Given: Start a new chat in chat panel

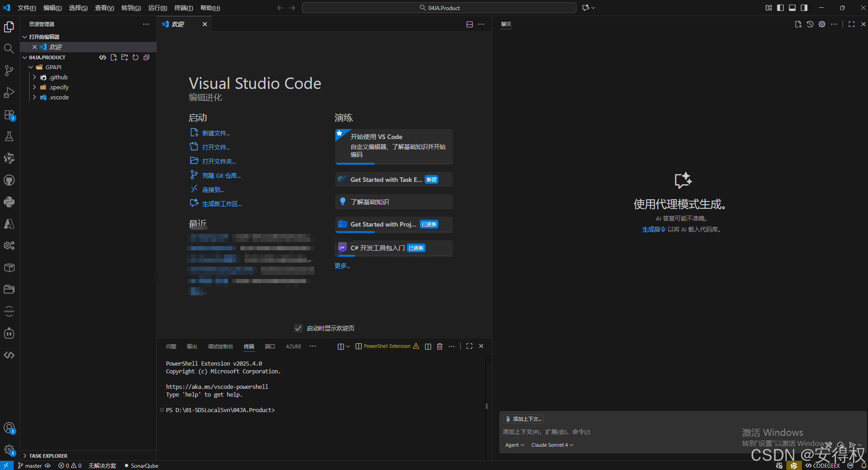Looking at the screenshot, I should (798, 24).
